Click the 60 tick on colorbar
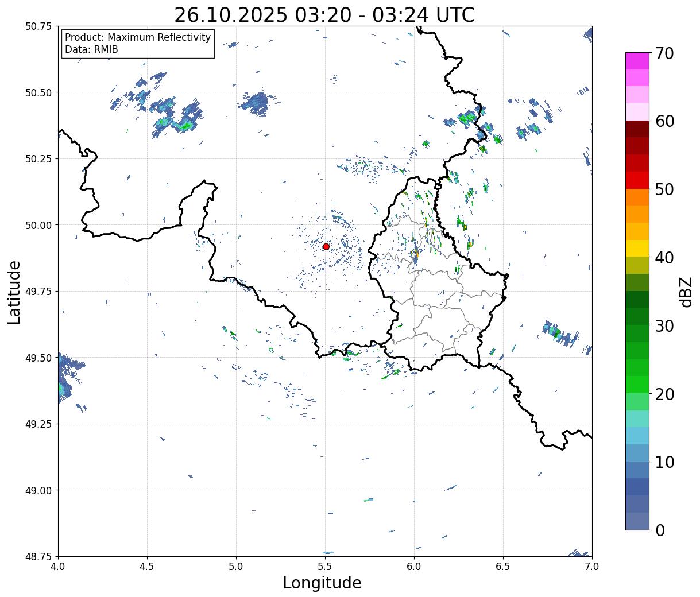 coord(664,121)
